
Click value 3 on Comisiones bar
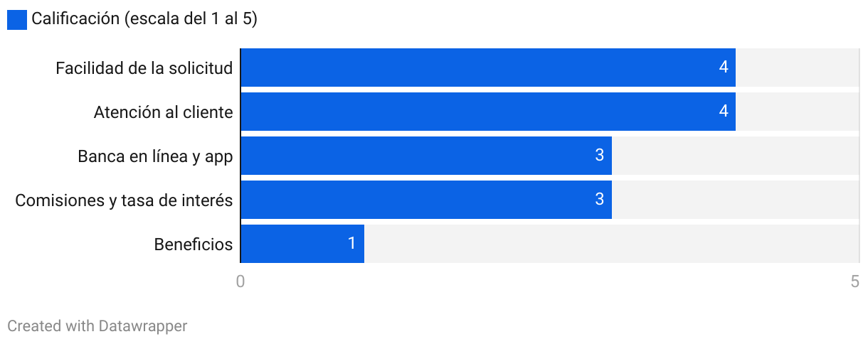[x=600, y=200]
